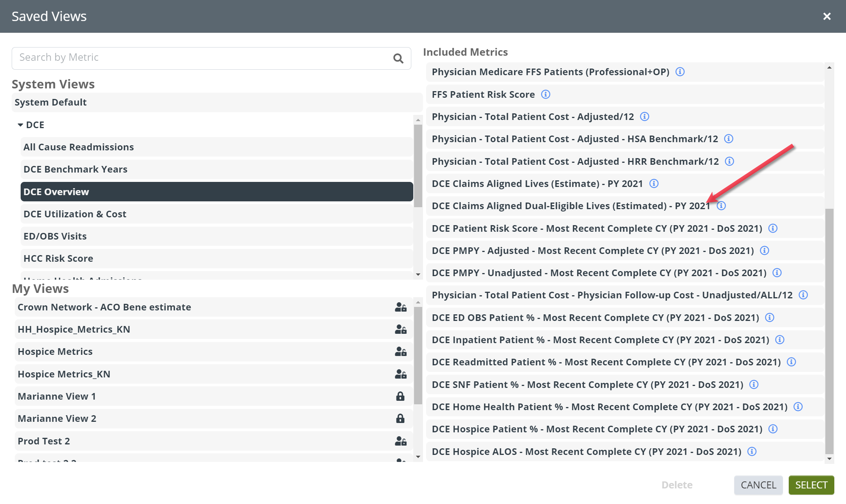Open info for DCE Hospice ALOS metric
The width and height of the screenshot is (846, 504).
752,451
